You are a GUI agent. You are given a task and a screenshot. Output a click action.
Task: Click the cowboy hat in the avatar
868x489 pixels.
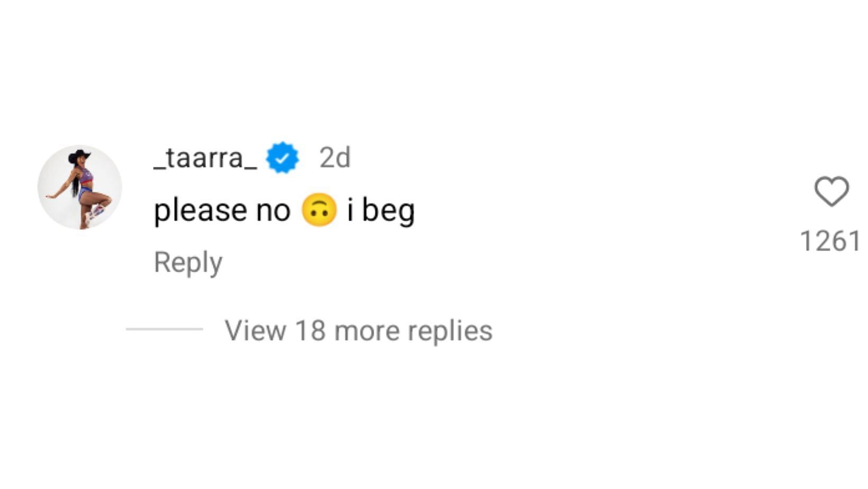[x=79, y=156]
